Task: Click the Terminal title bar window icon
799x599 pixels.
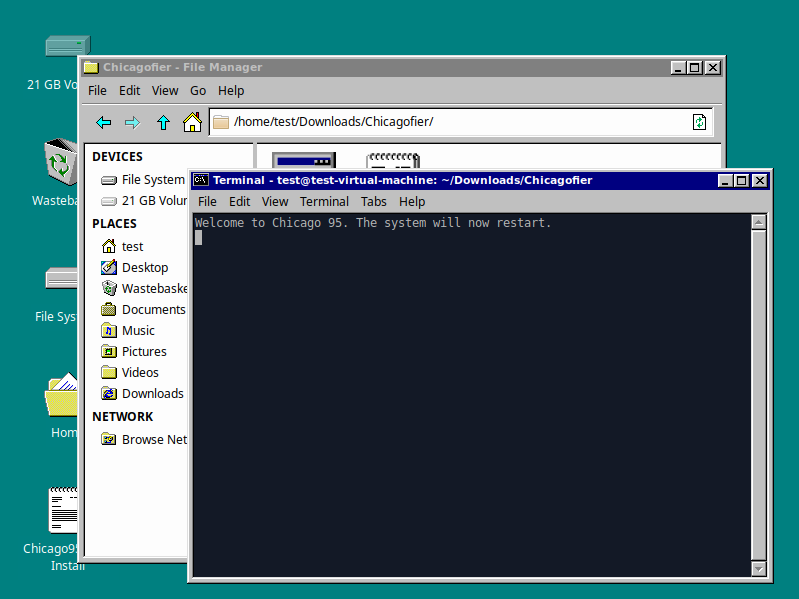Action: 201,180
